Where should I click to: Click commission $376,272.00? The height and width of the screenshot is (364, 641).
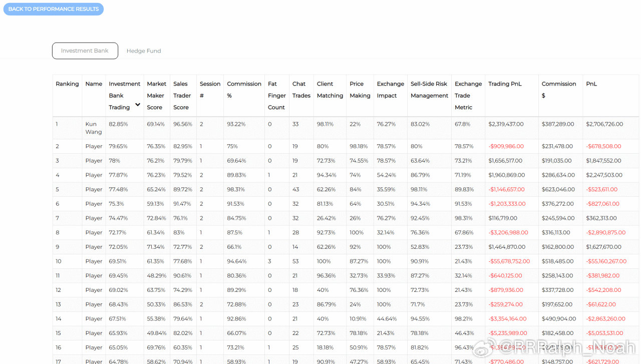coord(558,204)
